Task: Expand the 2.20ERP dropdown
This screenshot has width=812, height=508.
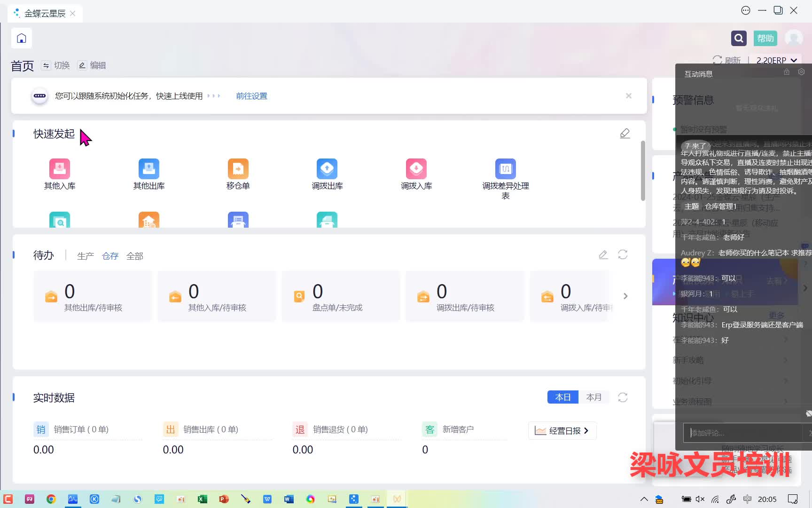Action: coord(777,60)
